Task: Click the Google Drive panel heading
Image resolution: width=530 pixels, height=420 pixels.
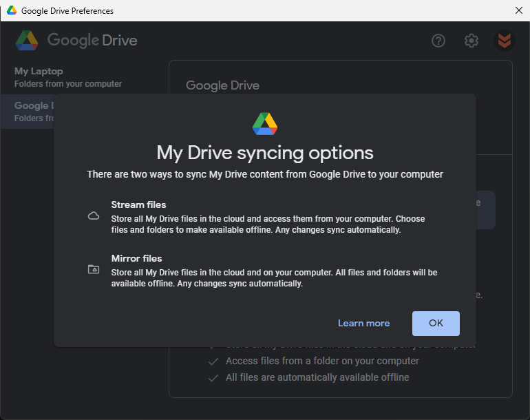Action: pos(222,85)
